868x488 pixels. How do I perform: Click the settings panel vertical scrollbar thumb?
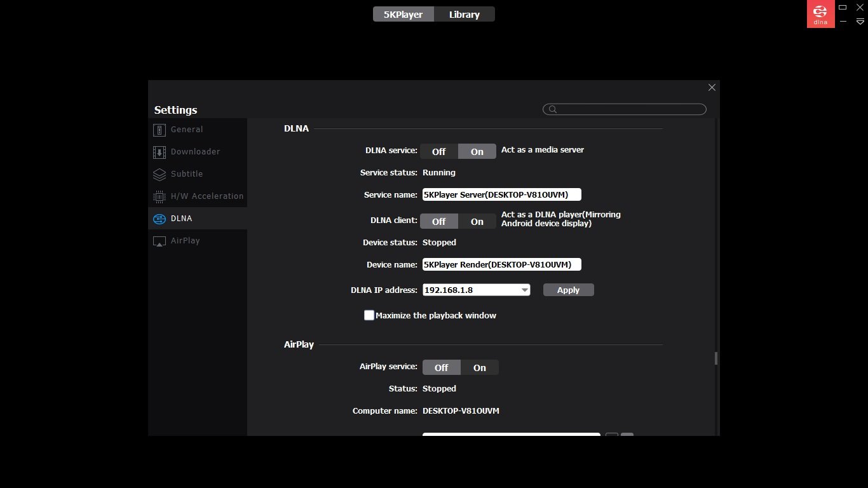coord(716,358)
